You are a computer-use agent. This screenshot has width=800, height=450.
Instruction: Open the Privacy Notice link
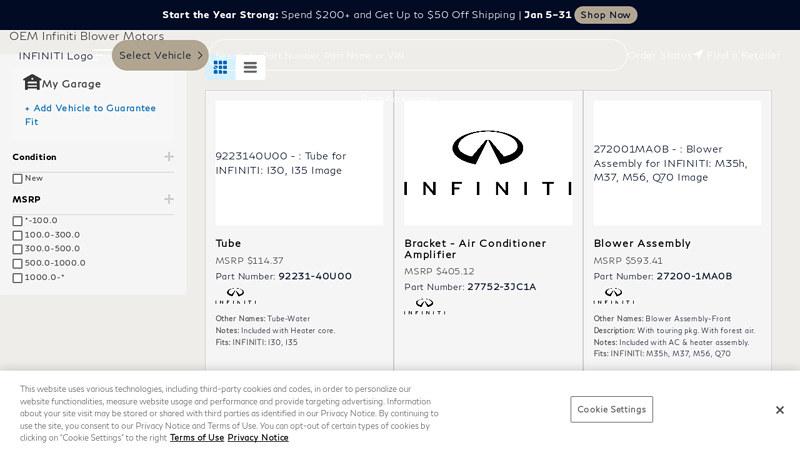[258, 438]
